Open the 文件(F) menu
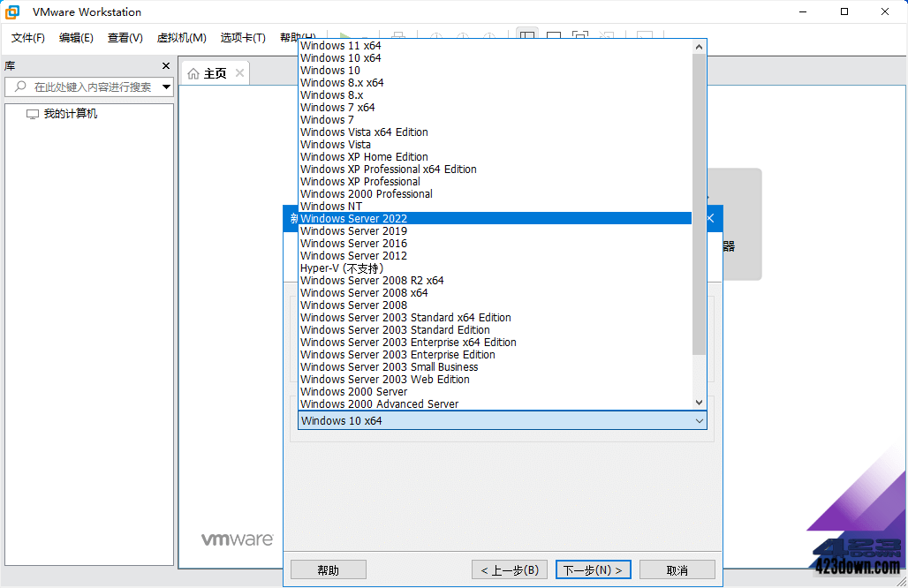 tap(27, 38)
